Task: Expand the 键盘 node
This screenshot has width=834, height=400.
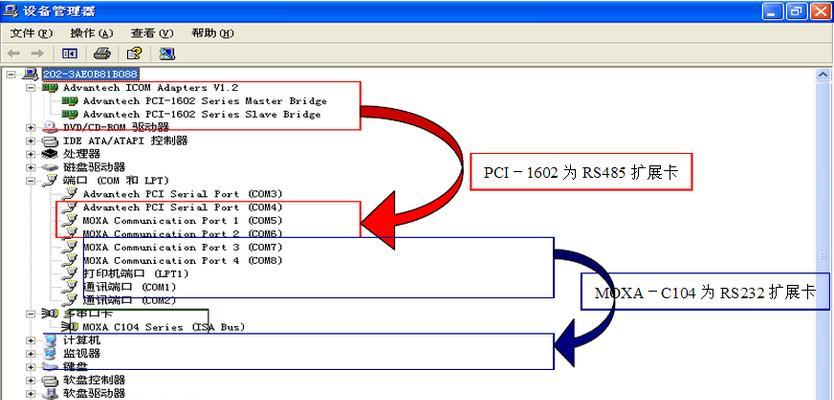Action: (31, 366)
